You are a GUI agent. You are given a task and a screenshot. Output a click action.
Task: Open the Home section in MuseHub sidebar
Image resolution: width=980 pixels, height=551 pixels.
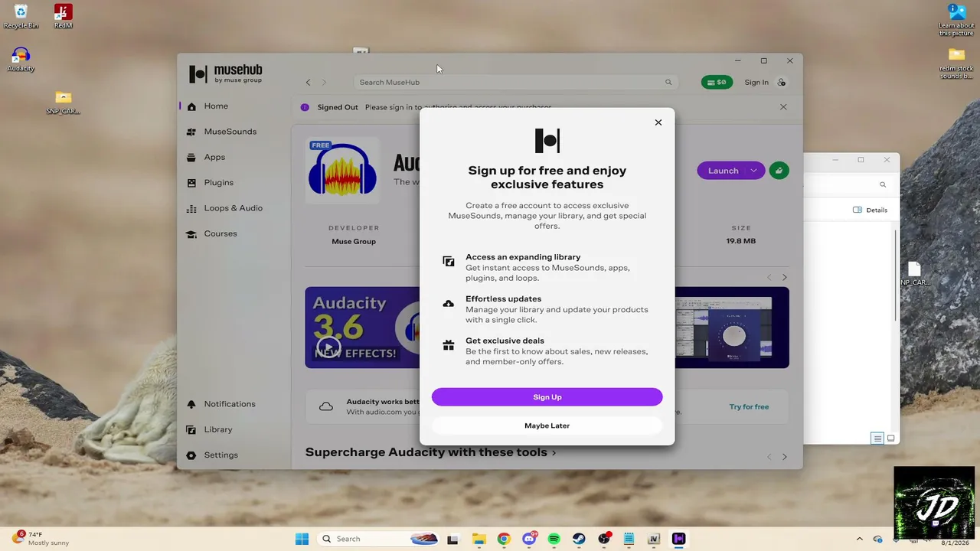point(215,106)
